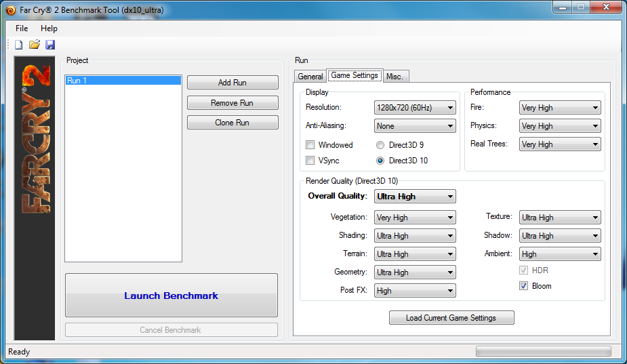Image resolution: width=627 pixels, height=364 pixels.
Task: Expand the Ambient quality dropdown
Action: [x=560, y=254]
